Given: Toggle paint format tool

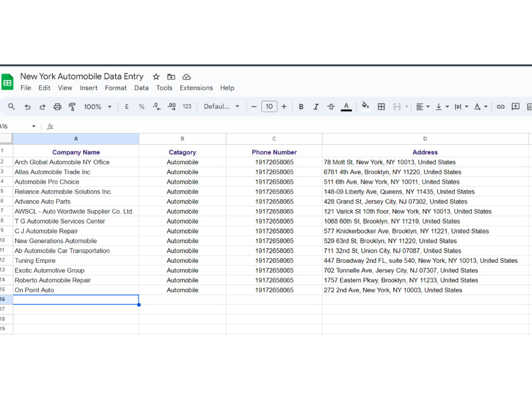Looking at the screenshot, I should tap(72, 106).
